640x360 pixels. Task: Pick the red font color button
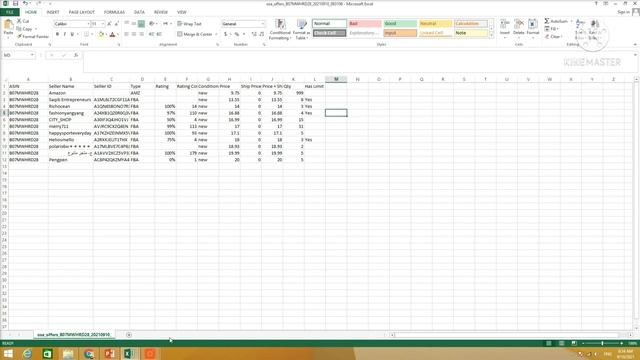(112, 34)
